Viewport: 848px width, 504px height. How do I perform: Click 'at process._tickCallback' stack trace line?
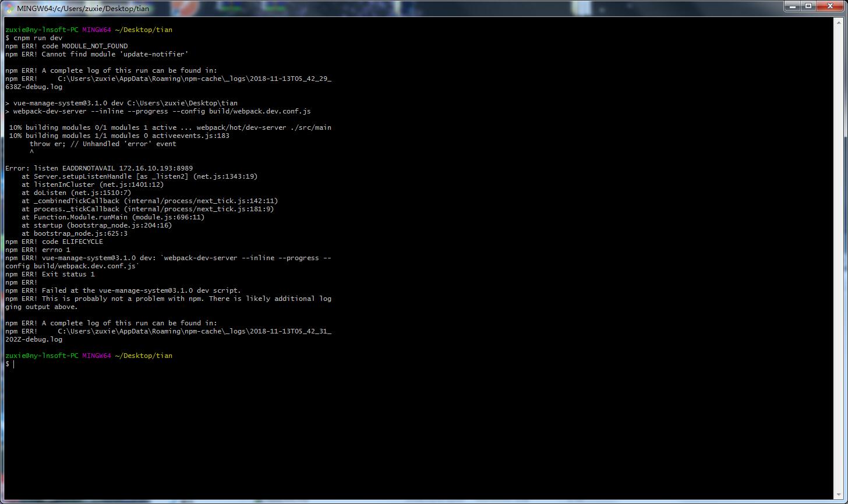[148, 209]
